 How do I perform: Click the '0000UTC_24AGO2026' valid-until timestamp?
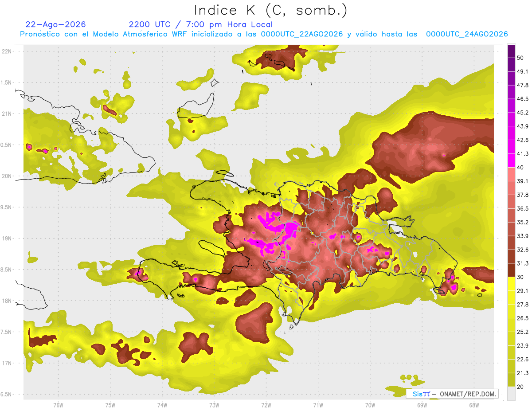pyautogui.click(x=467, y=34)
